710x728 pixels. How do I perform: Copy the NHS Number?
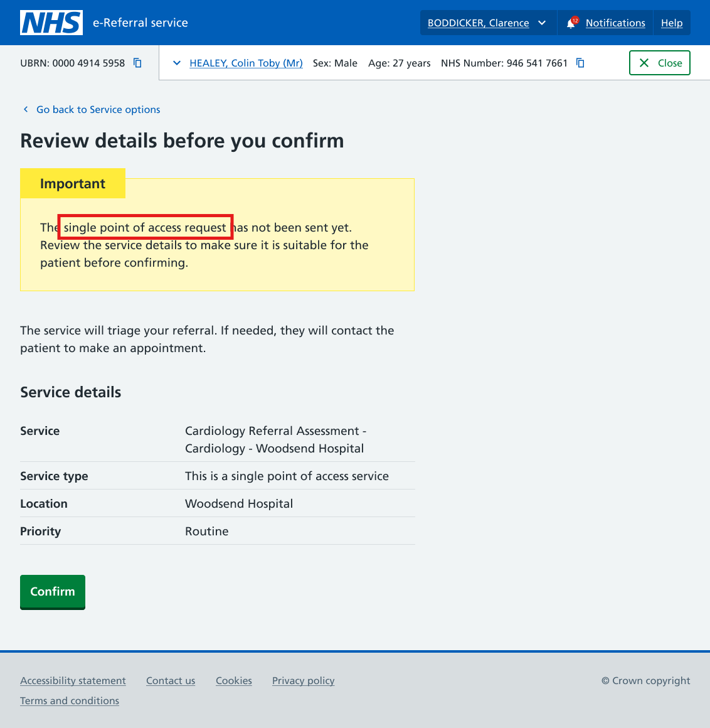[x=580, y=63]
